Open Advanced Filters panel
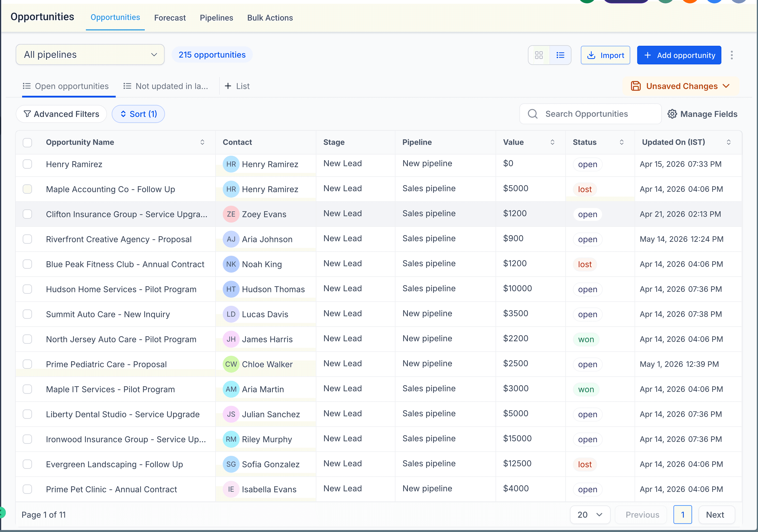The width and height of the screenshot is (758, 532). pyautogui.click(x=61, y=114)
